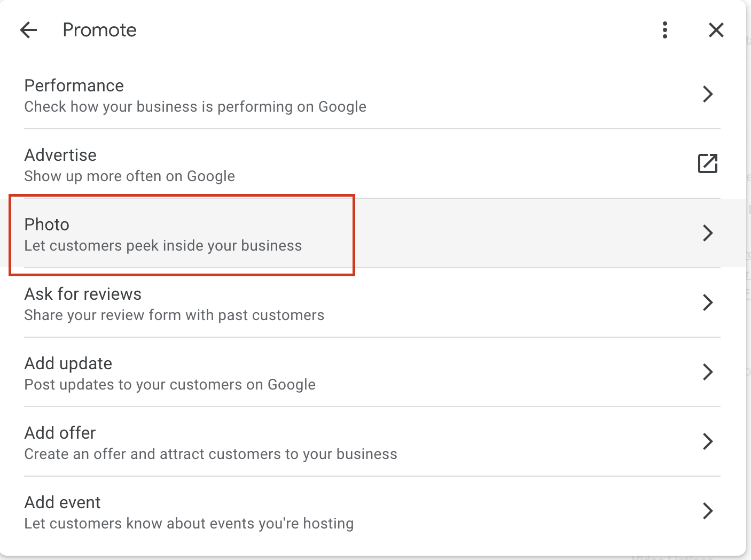The height and width of the screenshot is (560, 751).
Task: Expand Photo row chevron
Action: click(x=708, y=233)
